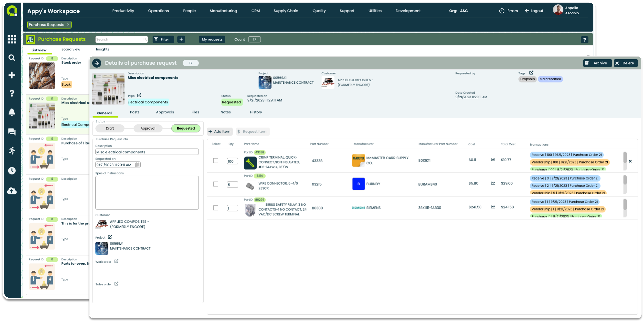Viewport: 644px width, 322px height.
Task: Click the Request Item button
Action: [253, 131]
